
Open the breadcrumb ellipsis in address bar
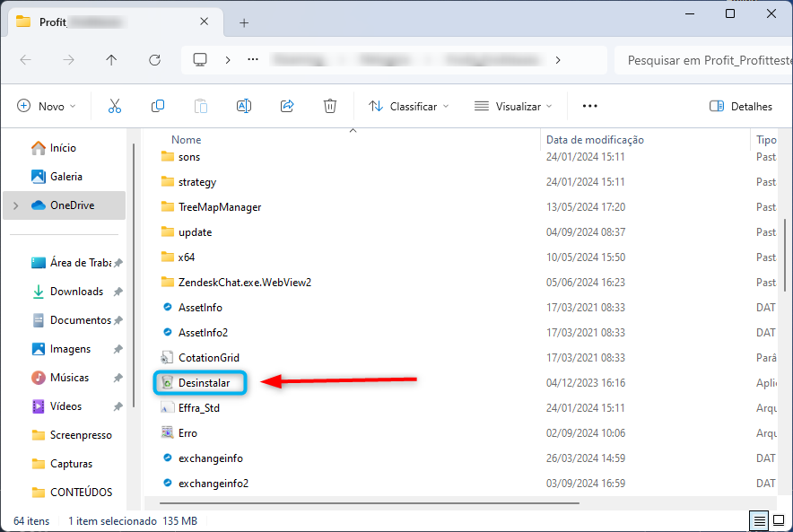click(253, 60)
